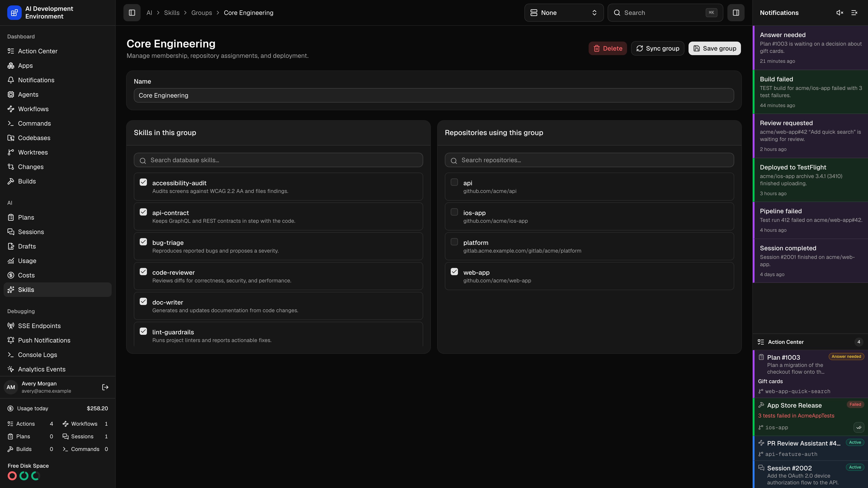The image size is (868, 488).
Task: Uncheck the web-app repository checkbox
Action: (454, 271)
